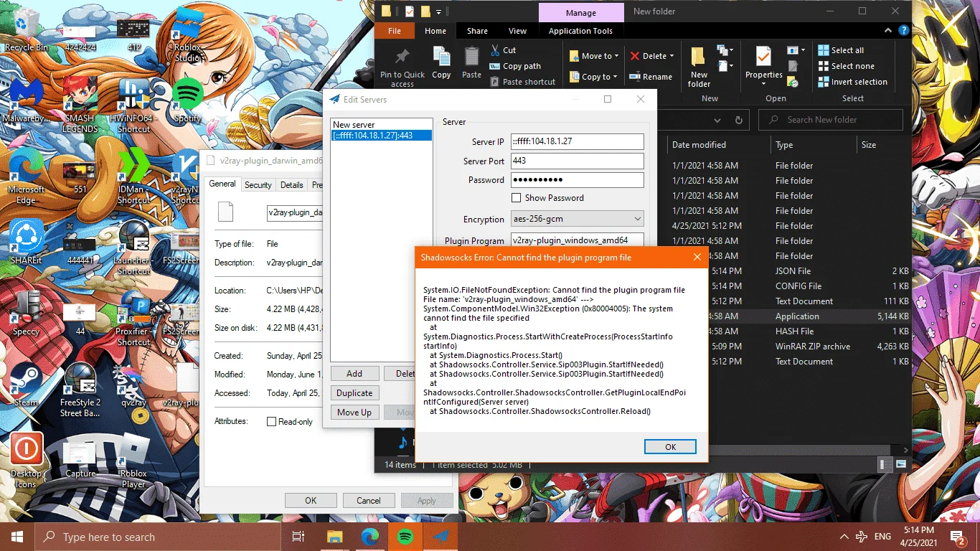The width and height of the screenshot is (980, 551).
Task: Open the Speccy desktop icon
Action: [x=27, y=314]
